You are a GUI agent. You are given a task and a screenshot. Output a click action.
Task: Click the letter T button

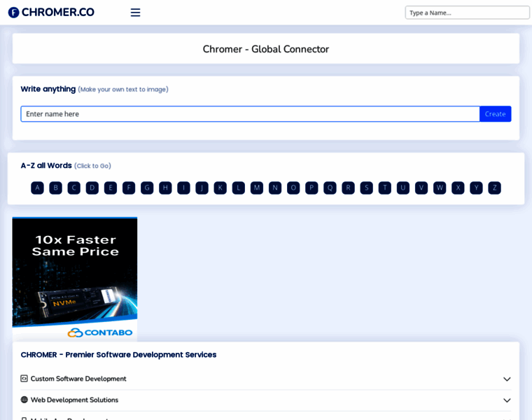385,188
